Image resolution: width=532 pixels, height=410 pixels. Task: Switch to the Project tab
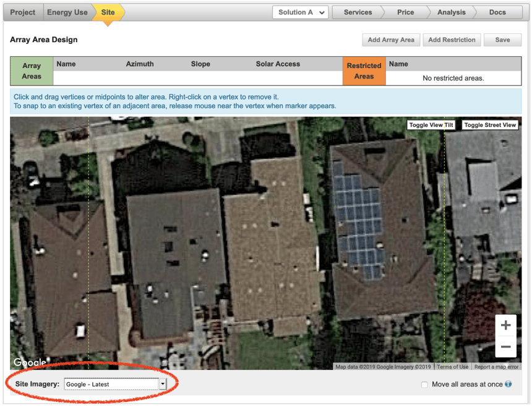coord(22,12)
